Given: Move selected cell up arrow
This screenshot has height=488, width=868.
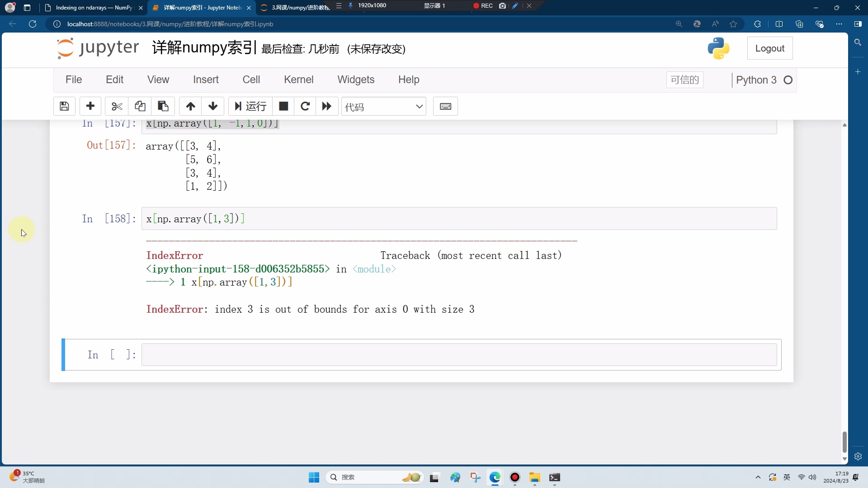Looking at the screenshot, I should click(190, 106).
